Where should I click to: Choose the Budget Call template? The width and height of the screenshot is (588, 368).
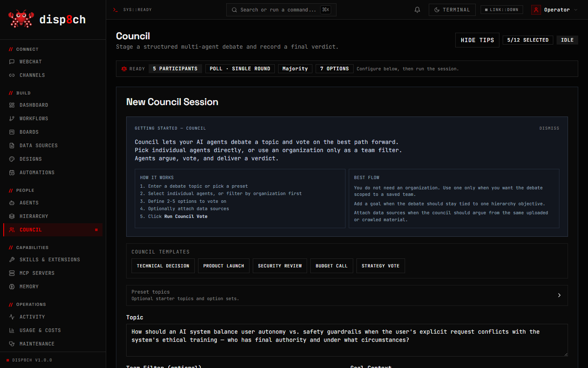332,266
